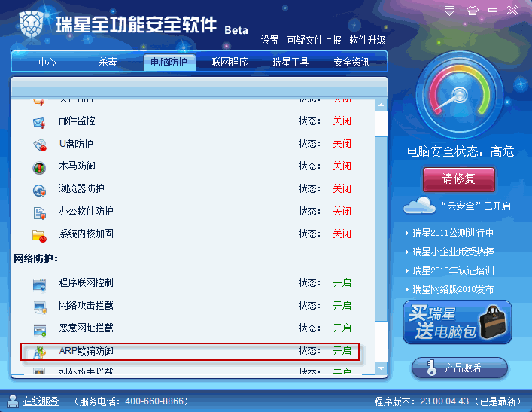532x412 pixels.
Task: Toggle 浏览器防护 status 关闭
Action: pos(342,188)
